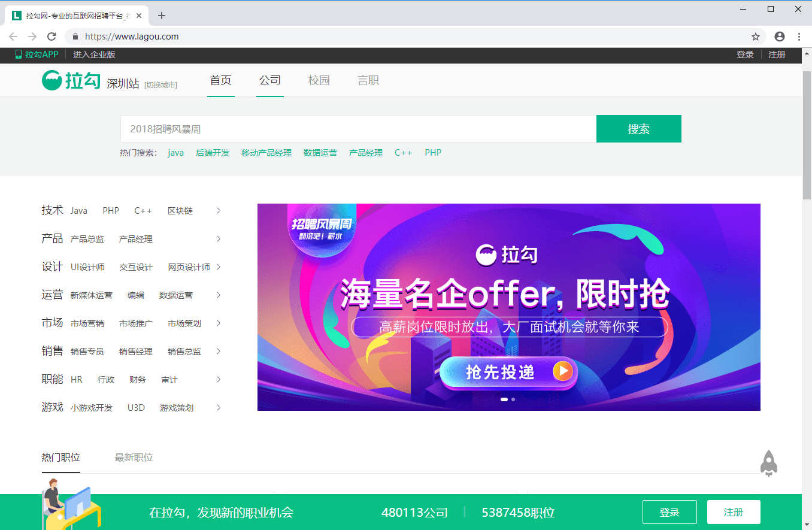Switch to the 热门职位 tab
Viewport: 812px width, 530px height.
(x=61, y=458)
